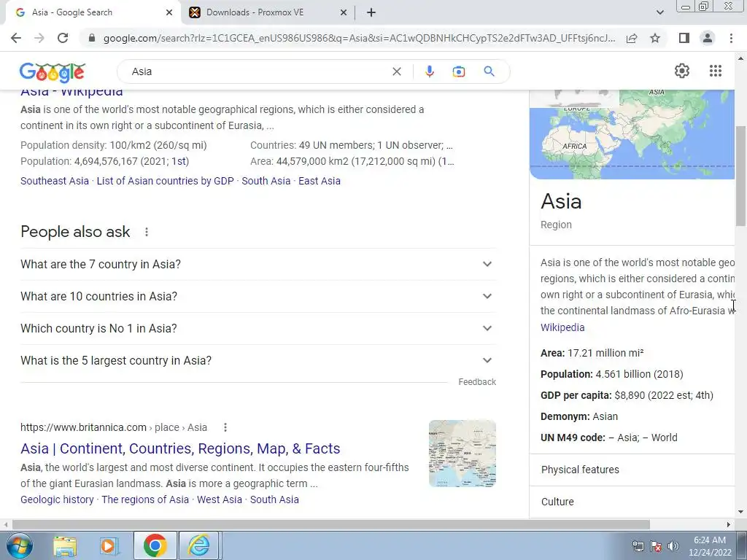Open the side panel icon

pos(684,38)
